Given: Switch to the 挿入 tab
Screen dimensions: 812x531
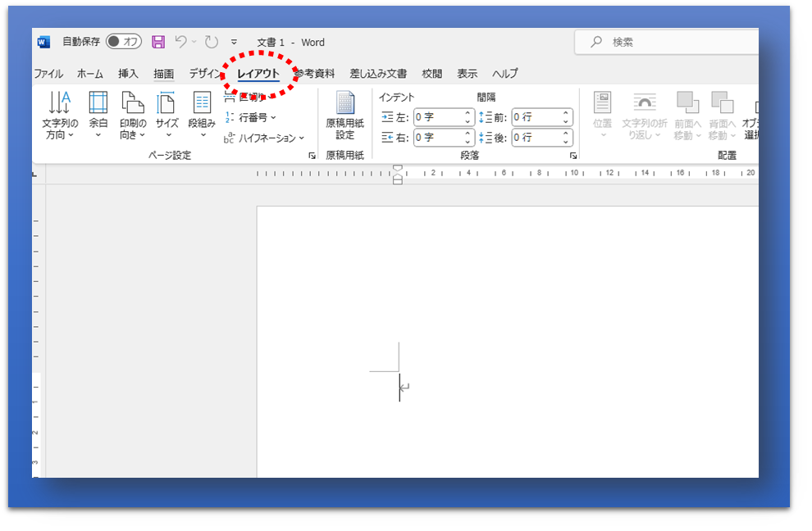Looking at the screenshot, I should (128, 74).
